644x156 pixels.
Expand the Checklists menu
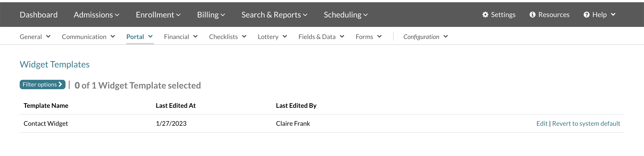click(x=227, y=37)
